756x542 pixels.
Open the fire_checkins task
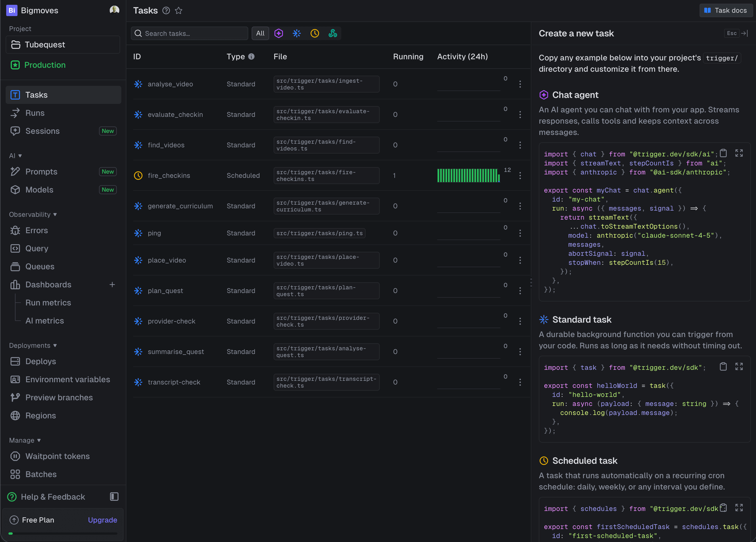[x=169, y=176]
